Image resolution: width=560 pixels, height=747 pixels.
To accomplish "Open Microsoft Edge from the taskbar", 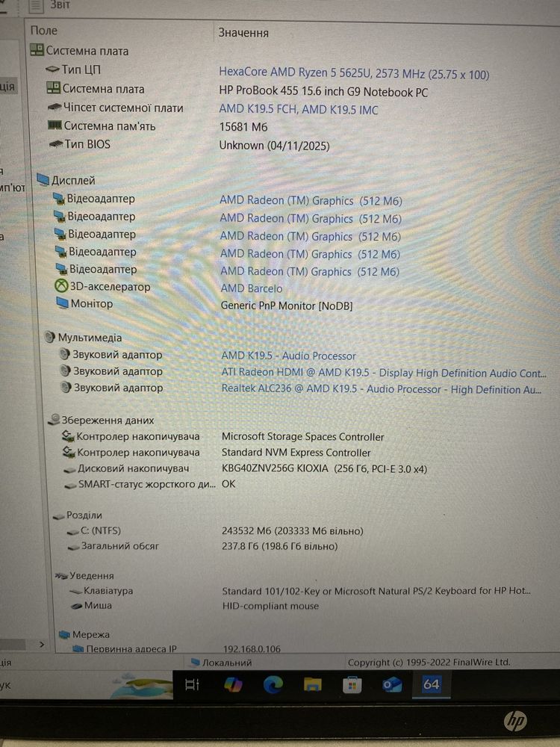I will pos(273,684).
